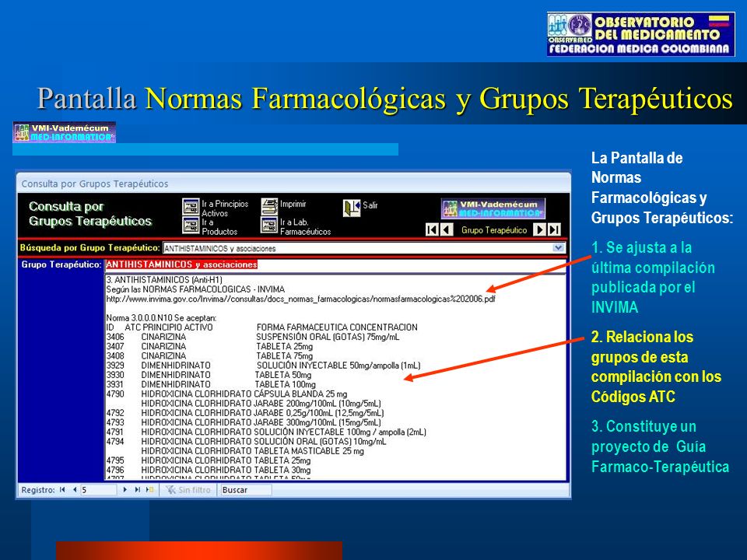Click row 4790 HIDROXICINA CÁPSULA BLANDA 25 mg
Image resolution: width=747 pixels, height=560 pixels.
pos(226,394)
